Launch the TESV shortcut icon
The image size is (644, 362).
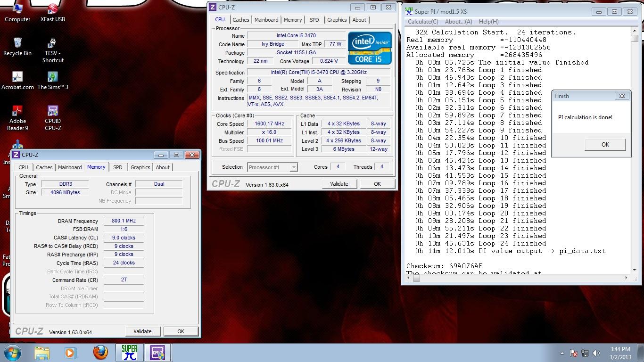coord(53,50)
